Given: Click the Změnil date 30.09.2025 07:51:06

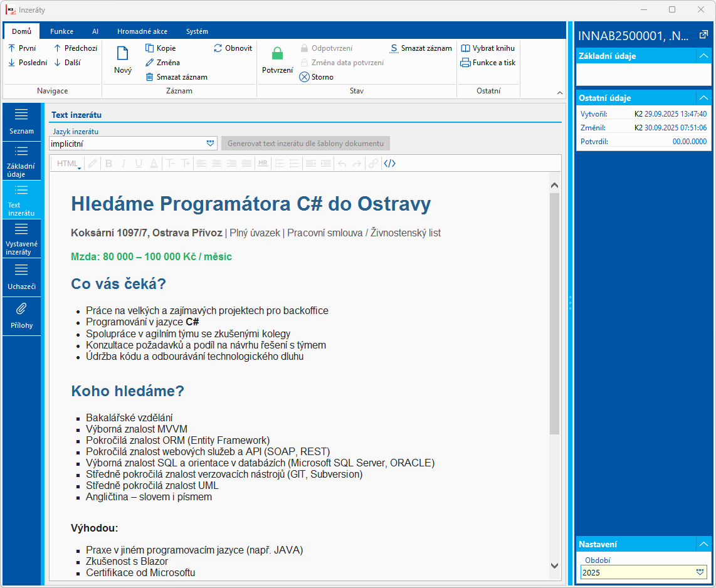Looking at the screenshot, I should [x=675, y=128].
